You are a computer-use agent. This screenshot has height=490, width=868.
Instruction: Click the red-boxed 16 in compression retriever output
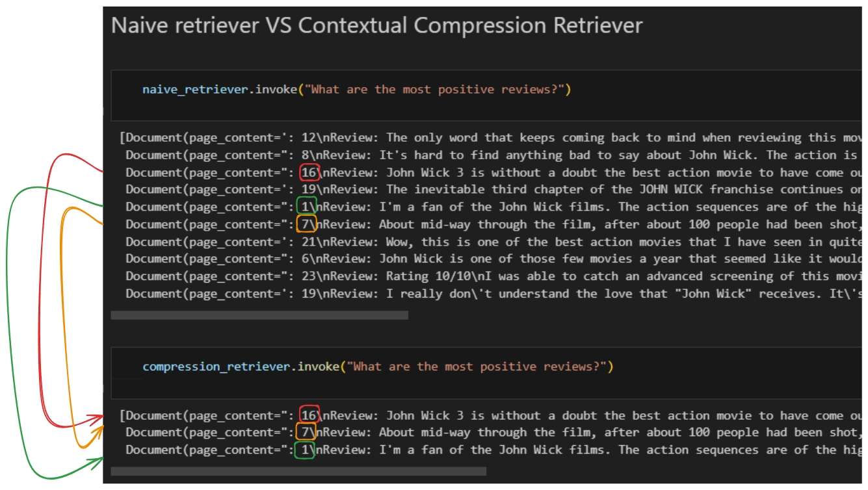coord(309,415)
